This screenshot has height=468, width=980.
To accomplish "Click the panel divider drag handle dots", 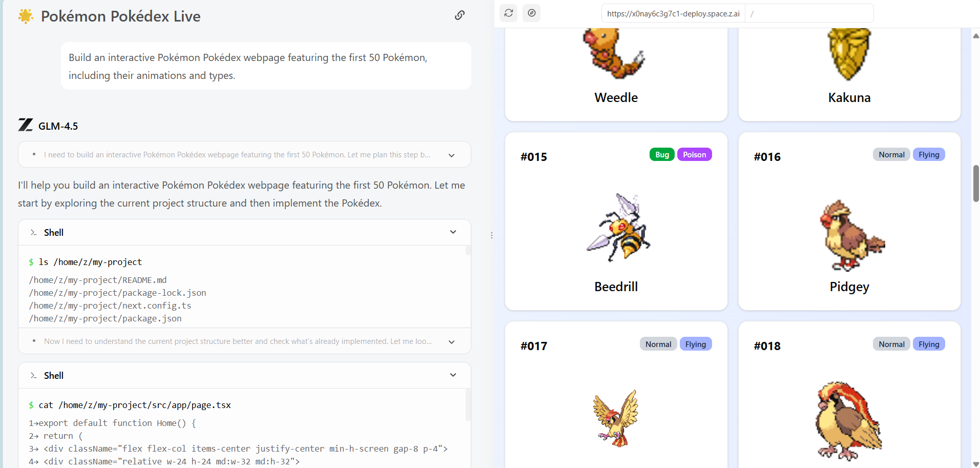I will coord(492,235).
